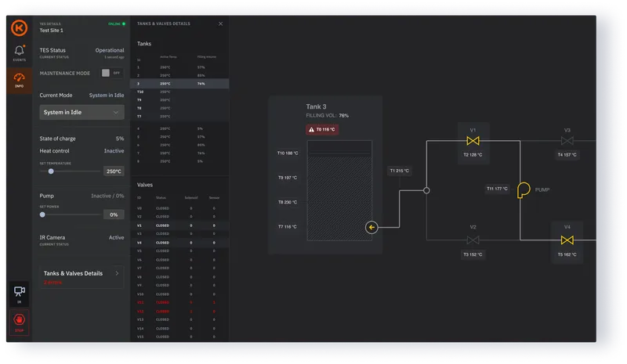Screen dimensions: 627x364
Task: Click the T1 215 °C sensor label
Action: pos(400,171)
